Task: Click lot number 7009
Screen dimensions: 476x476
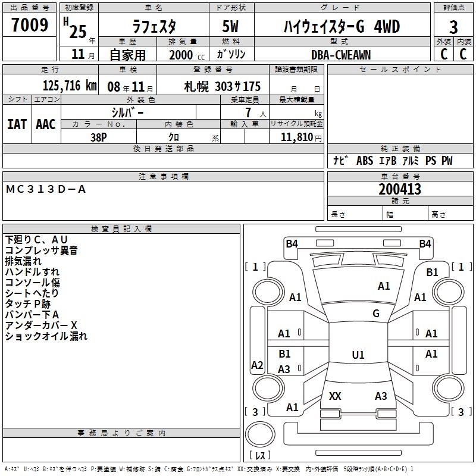Action: [x=30, y=25]
